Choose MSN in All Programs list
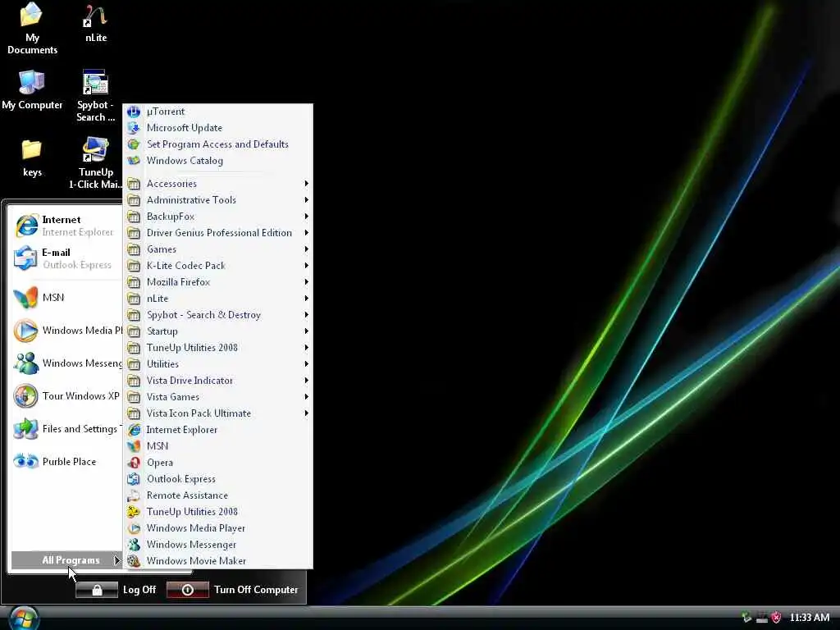This screenshot has height=630, width=840. pos(218,446)
